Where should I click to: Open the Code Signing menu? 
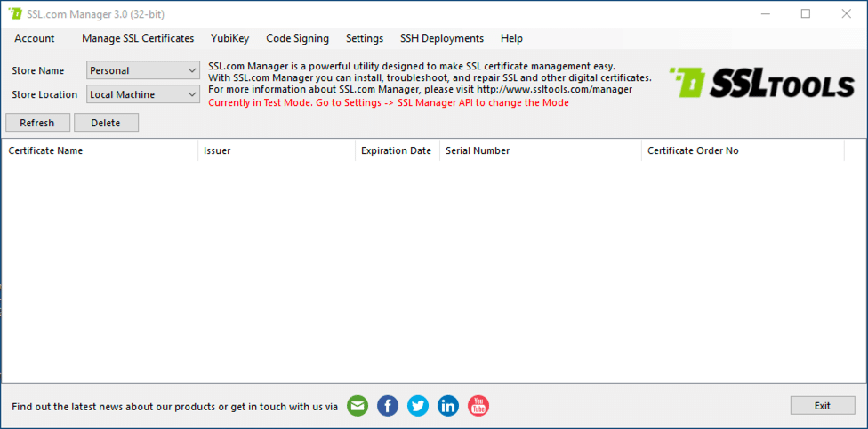pyautogui.click(x=297, y=38)
